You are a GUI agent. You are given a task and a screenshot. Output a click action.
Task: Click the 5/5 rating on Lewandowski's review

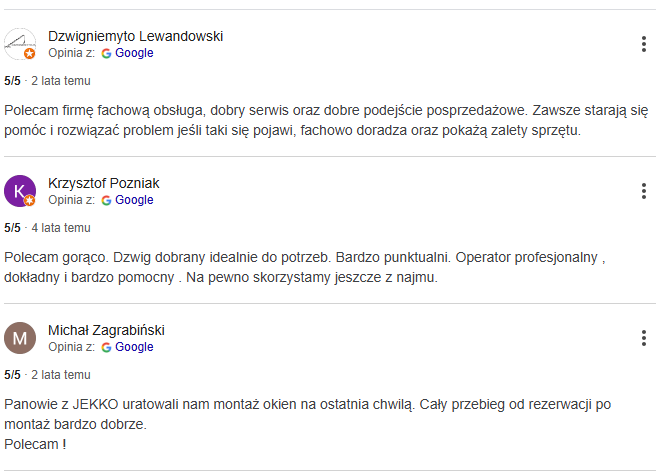(12, 81)
